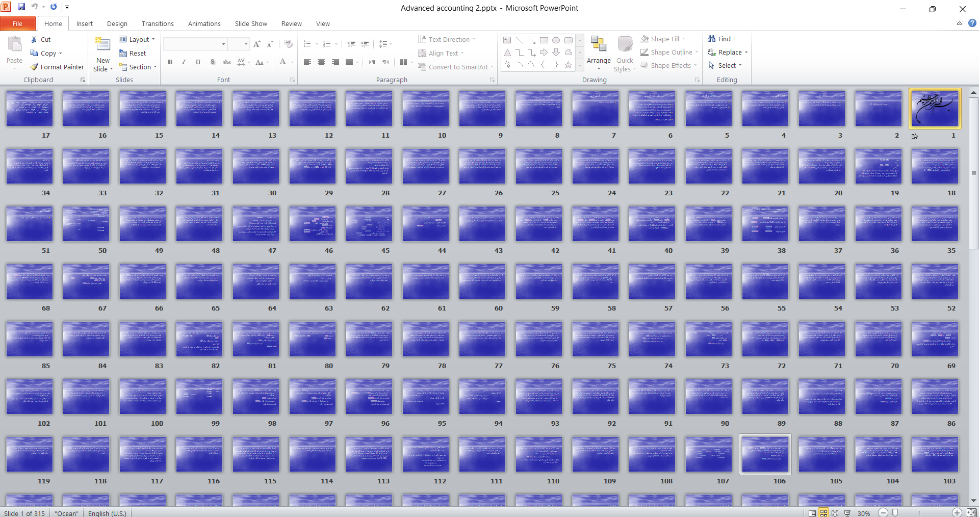
Task: Open the Align Text dropdown
Action: click(x=441, y=53)
